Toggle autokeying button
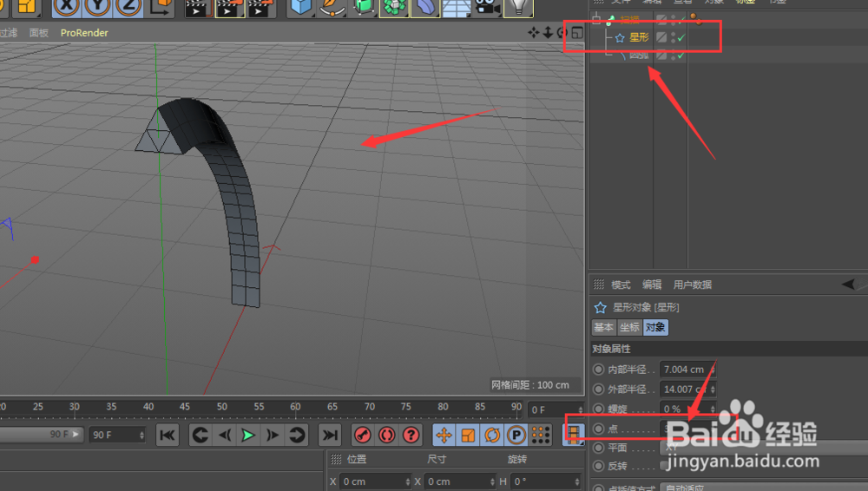 point(387,435)
